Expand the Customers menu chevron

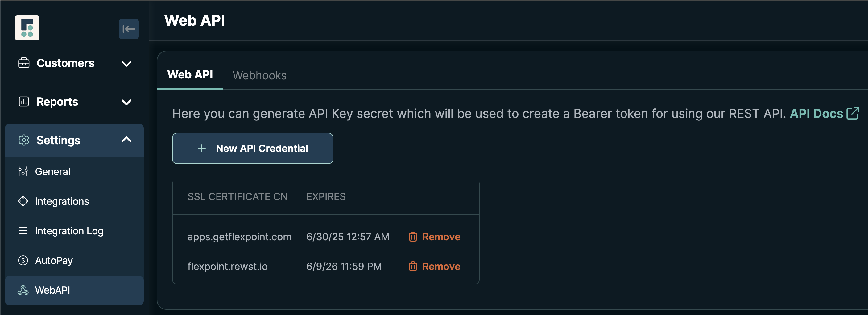pyautogui.click(x=126, y=63)
